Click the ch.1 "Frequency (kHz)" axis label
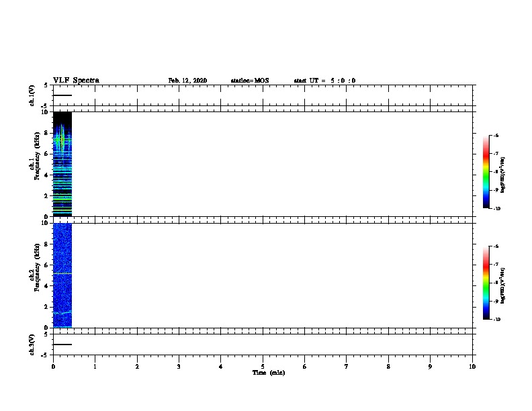The width and height of the screenshot is (532, 411). coord(37,156)
